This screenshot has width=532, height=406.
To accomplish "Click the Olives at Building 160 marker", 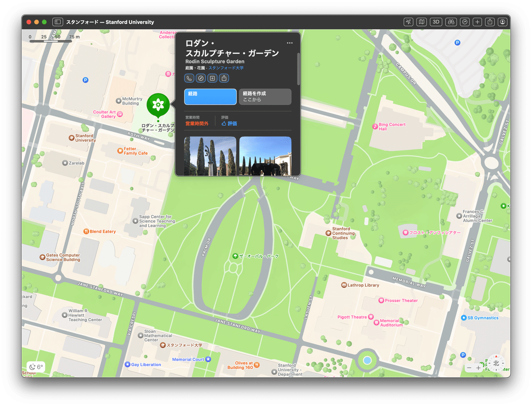I will click(x=257, y=365).
